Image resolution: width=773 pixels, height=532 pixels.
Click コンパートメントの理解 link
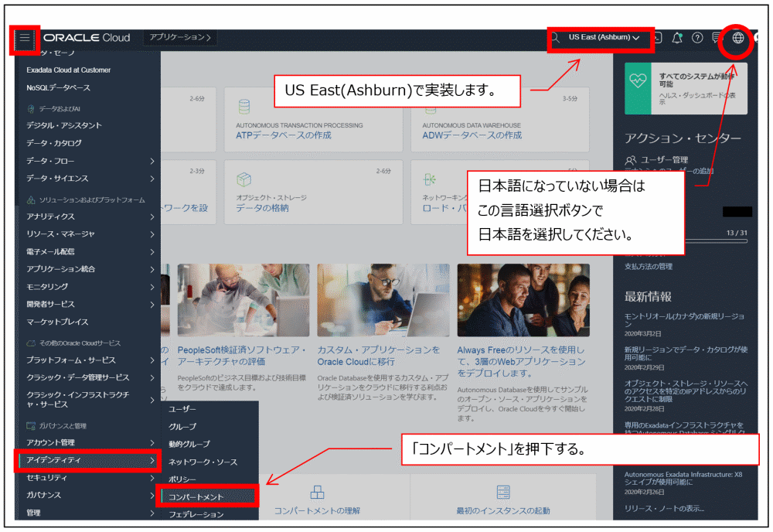(317, 511)
